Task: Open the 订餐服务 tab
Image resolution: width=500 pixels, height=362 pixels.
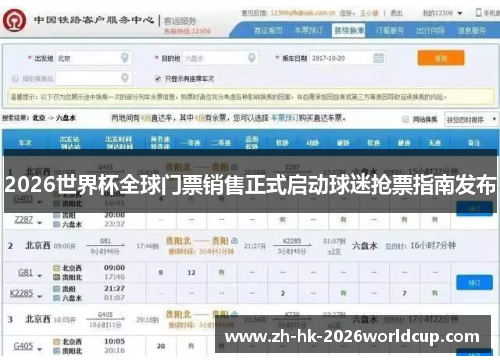Action: 390,31
